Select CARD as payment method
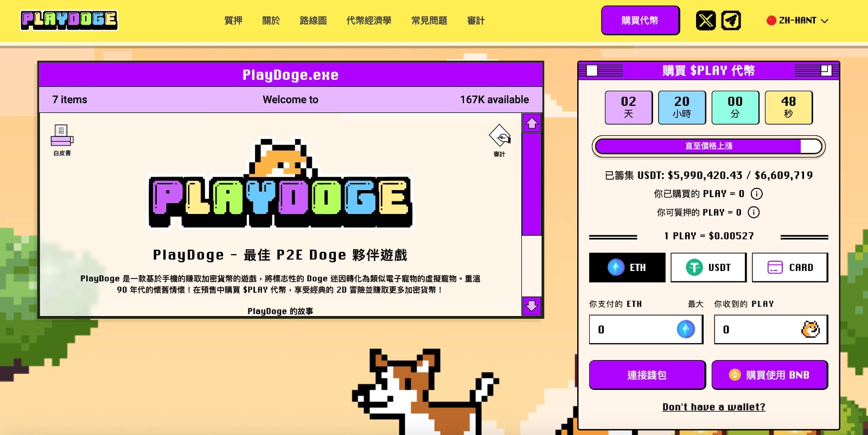This screenshot has height=435, width=868. 790,267
